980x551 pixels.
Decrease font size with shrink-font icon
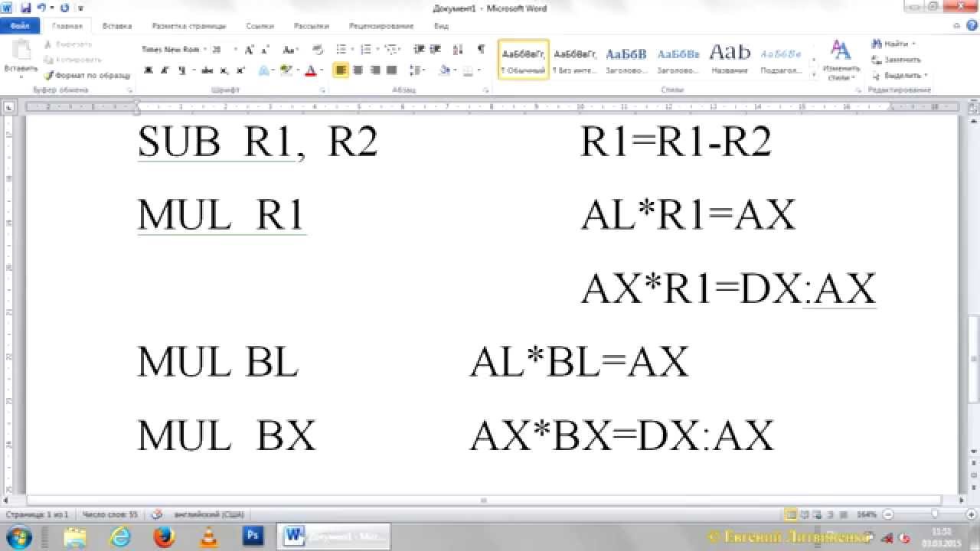click(264, 50)
